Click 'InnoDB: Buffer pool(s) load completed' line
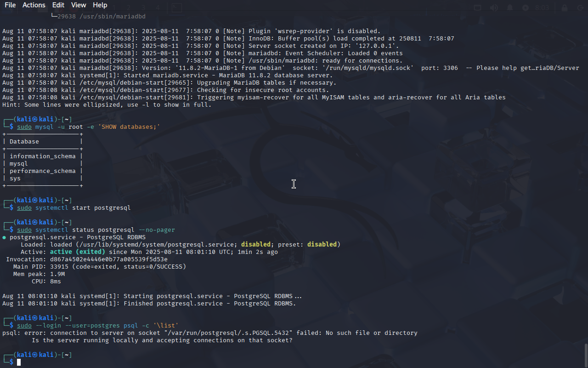588x368 pixels. click(x=228, y=39)
